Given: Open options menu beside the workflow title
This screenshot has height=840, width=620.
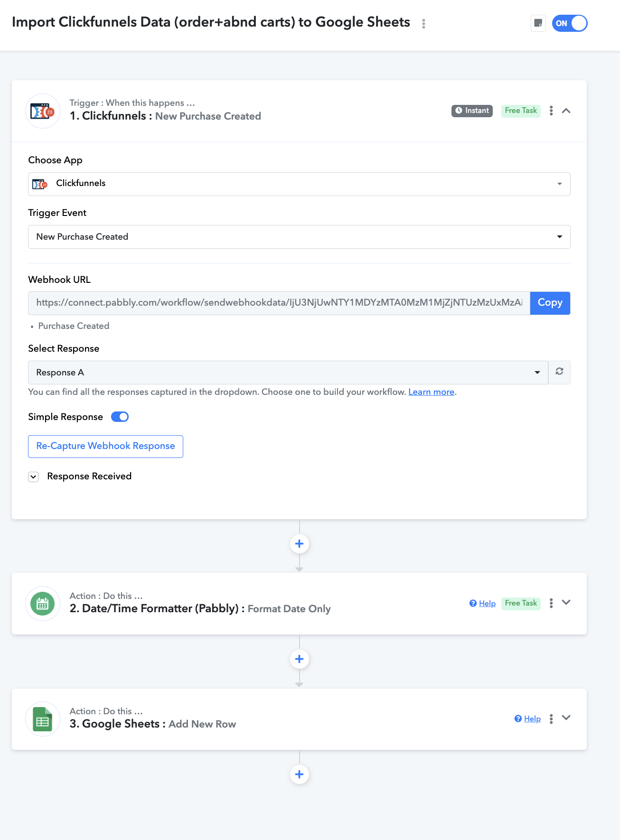Looking at the screenshot, I should [x=423, y=23].
